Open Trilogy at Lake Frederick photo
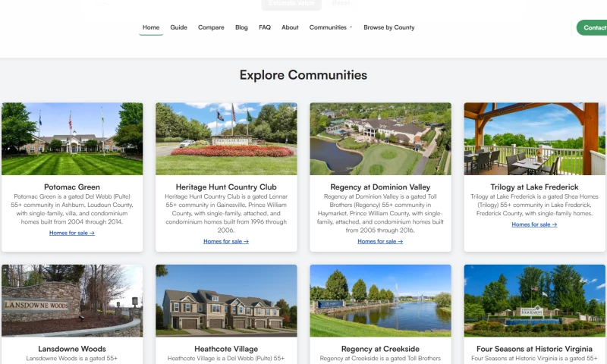This screenshot has width=607, height=364. [x=535, y=139]
